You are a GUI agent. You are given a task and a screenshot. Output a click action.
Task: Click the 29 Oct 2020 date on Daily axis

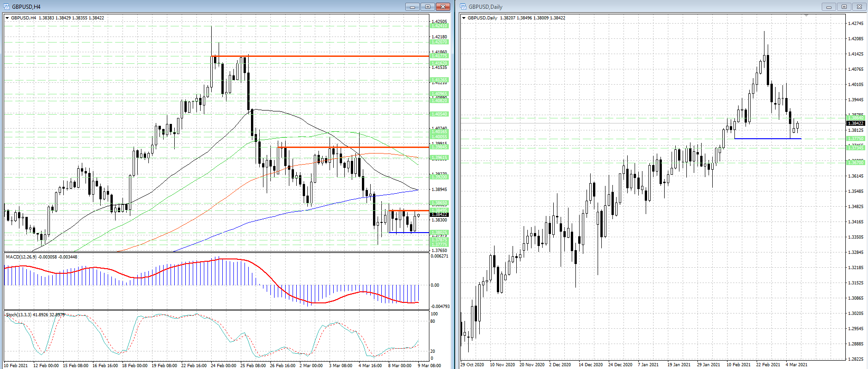[x=472, y=364]
